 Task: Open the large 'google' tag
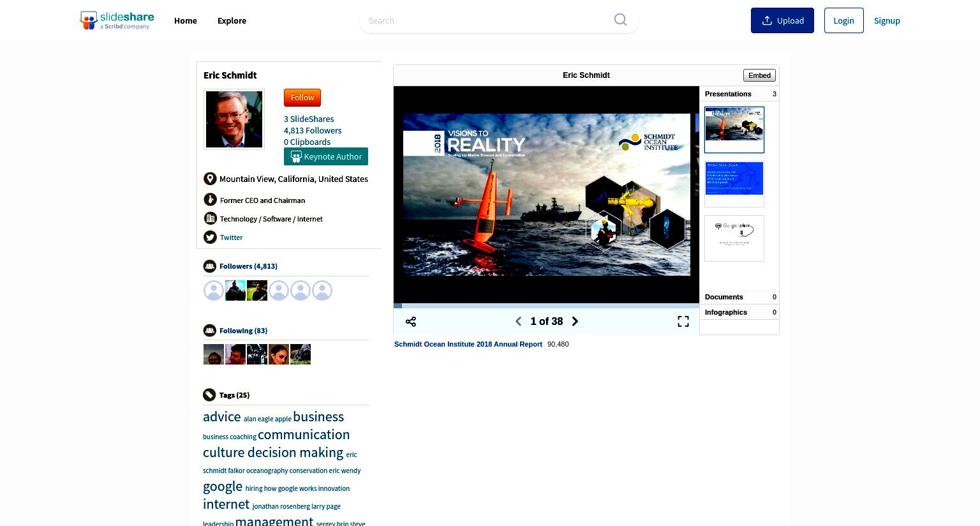pyautogui.click(x=223, y=486)
